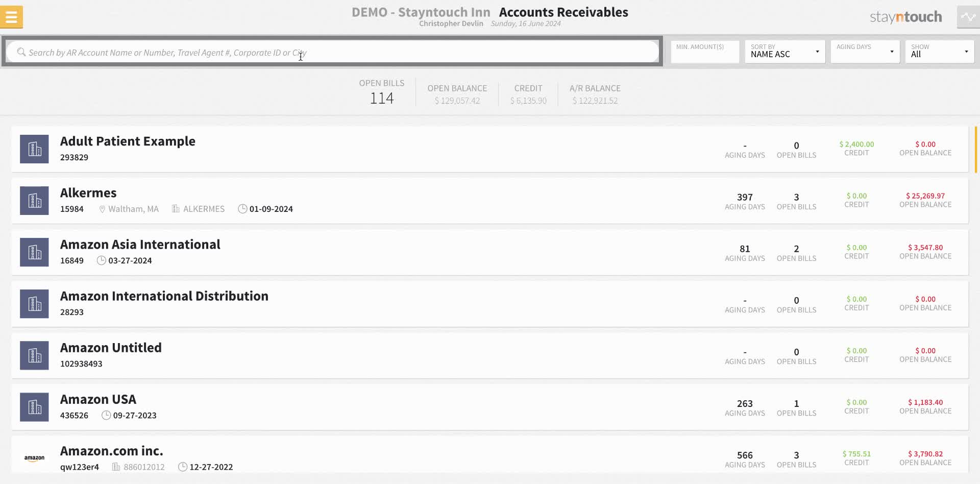Open the Alkermes account

[x=489, y=201]
